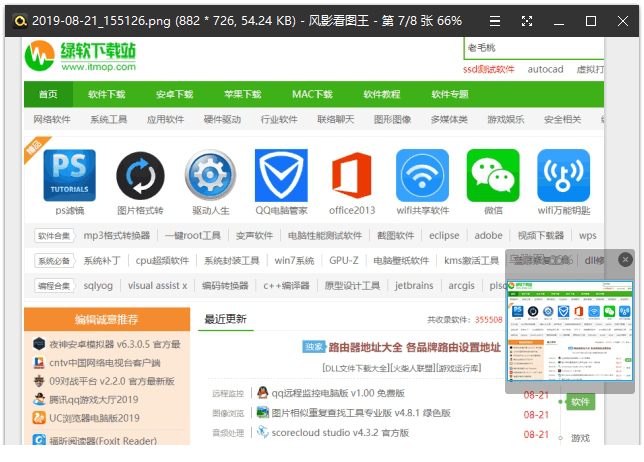Open the 路由器地址大全 headline link
Screen dimensions: 644x462
[414, 347]
